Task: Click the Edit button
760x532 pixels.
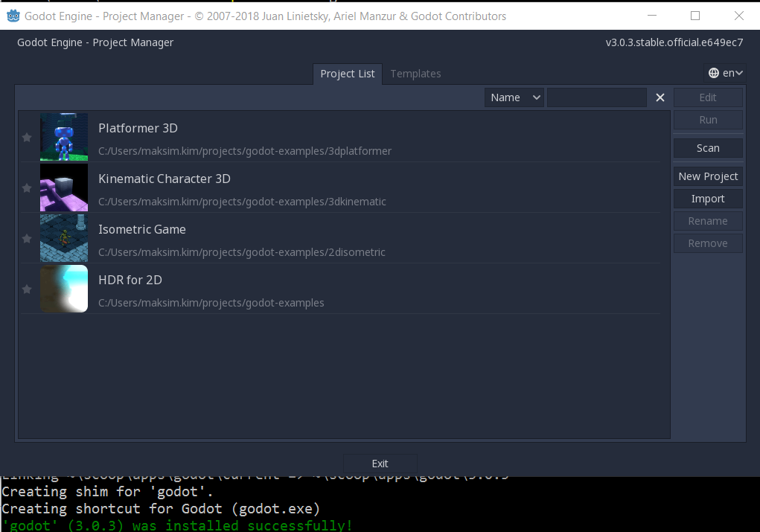Action: click(x=708, y=97)
